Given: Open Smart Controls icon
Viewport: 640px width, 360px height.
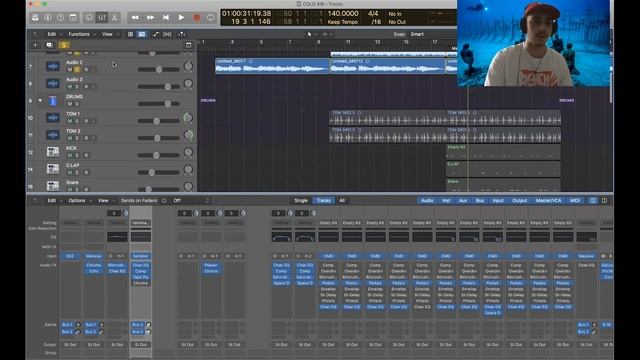Looking at the screenshot, I should [x=89, y=18].
